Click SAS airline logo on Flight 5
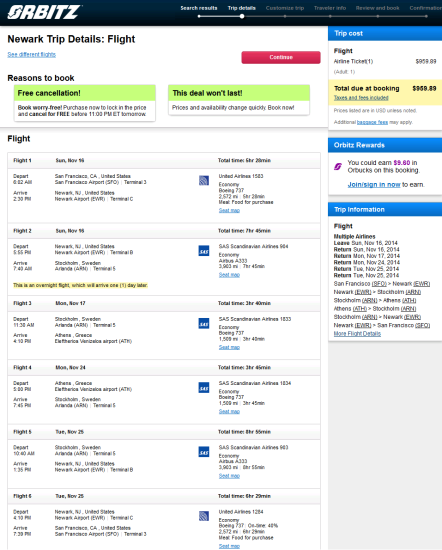Screen dimensions: 442x550 [204, 452]
